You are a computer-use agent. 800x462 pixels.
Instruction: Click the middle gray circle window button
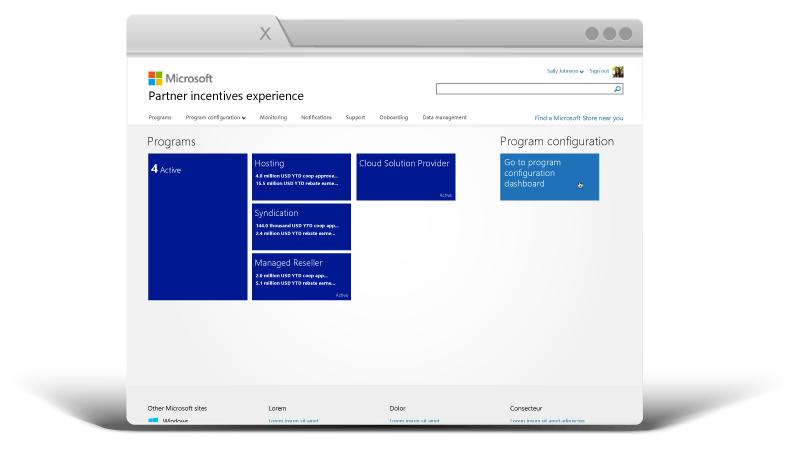click(609, 34)
